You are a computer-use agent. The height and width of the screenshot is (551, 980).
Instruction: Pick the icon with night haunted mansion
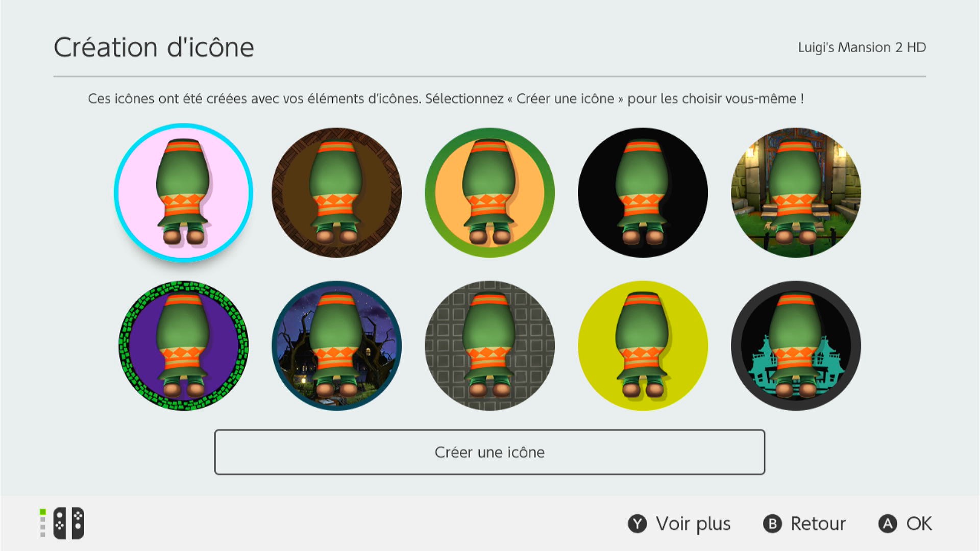point(336,346)
